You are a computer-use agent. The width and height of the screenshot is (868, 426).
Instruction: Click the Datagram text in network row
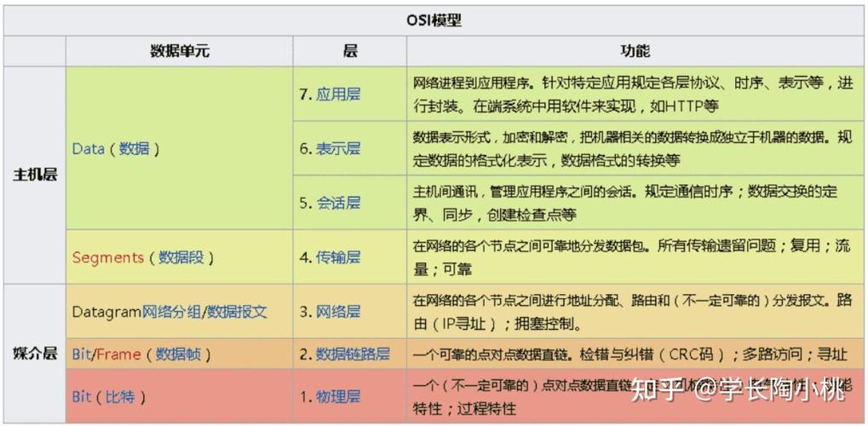click(x=107, y=312)
